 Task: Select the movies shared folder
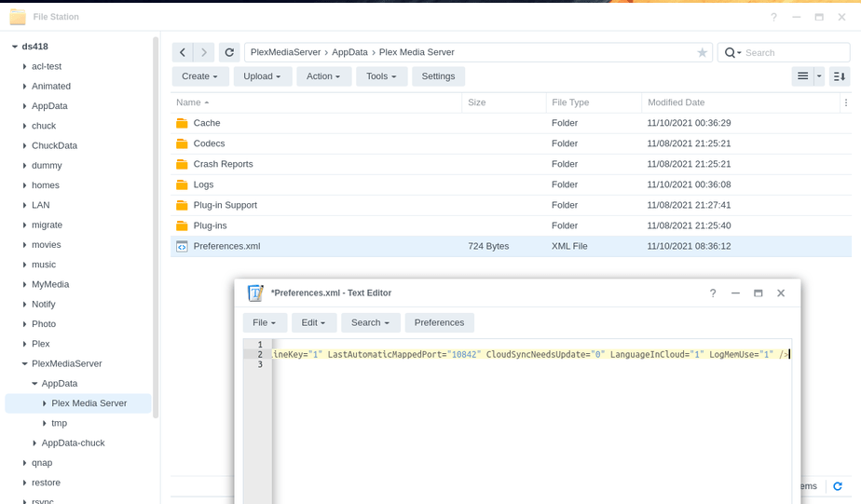point(47,245)
